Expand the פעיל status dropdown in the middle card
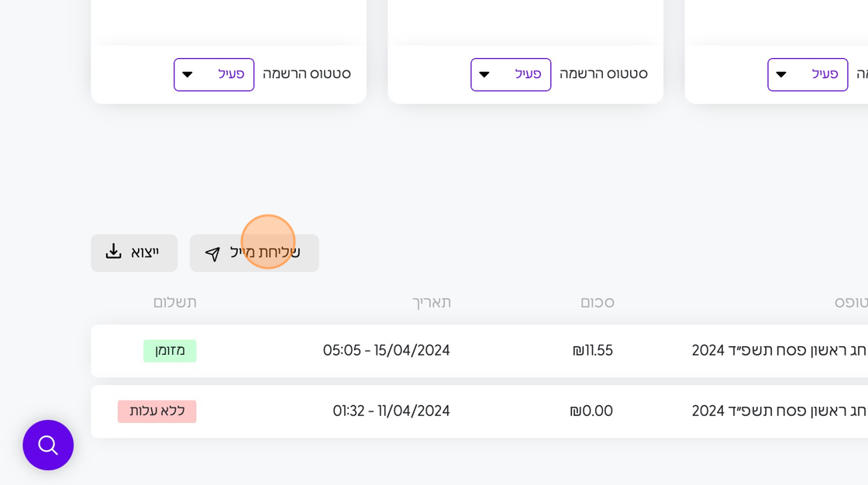The image size is (868, 485). point(511,74)
